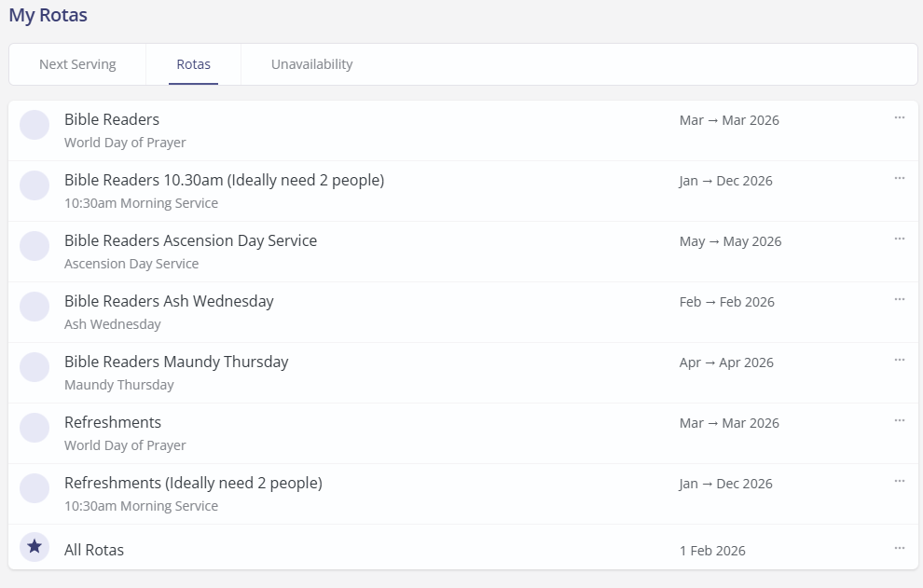Open more options for Refreshments (Ideally need 2 people)
923x588 pixels.
(899, 481)
